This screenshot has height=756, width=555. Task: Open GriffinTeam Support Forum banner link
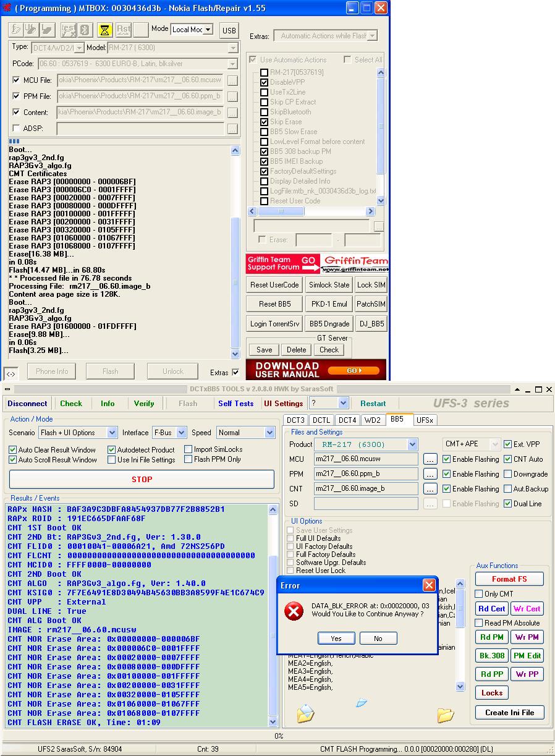point(316,264)
